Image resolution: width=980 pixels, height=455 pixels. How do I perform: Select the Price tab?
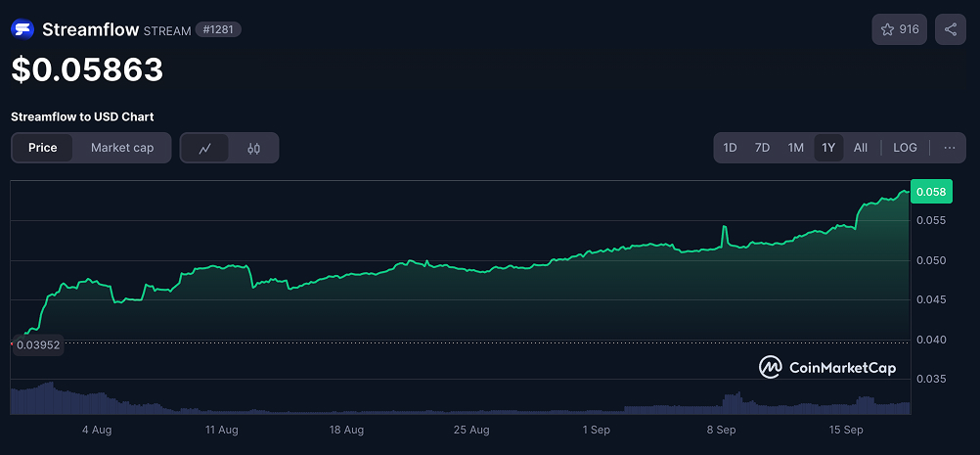42,148
